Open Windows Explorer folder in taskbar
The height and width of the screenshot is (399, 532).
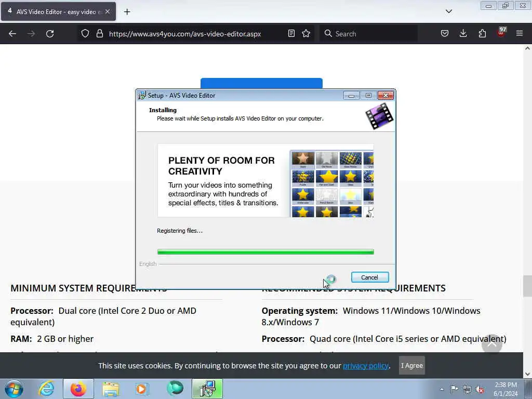point(111,389)
